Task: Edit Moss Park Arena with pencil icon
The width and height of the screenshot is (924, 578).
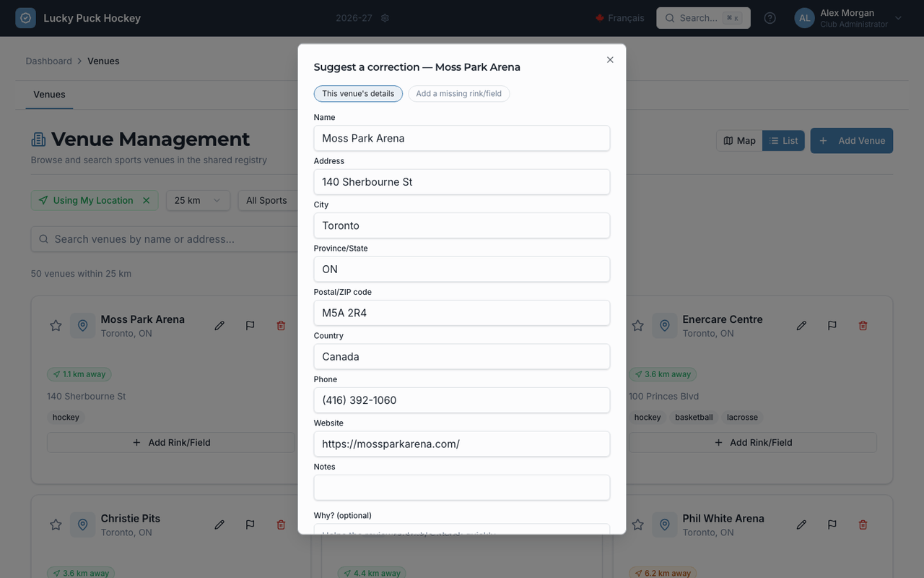Action: pyautogui.click(x=219, y=326)
